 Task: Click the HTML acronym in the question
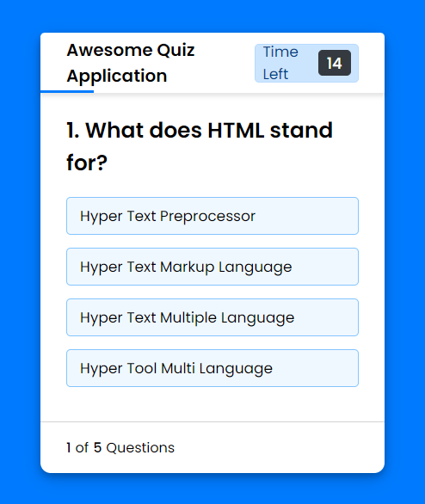(x=236, y=130)
